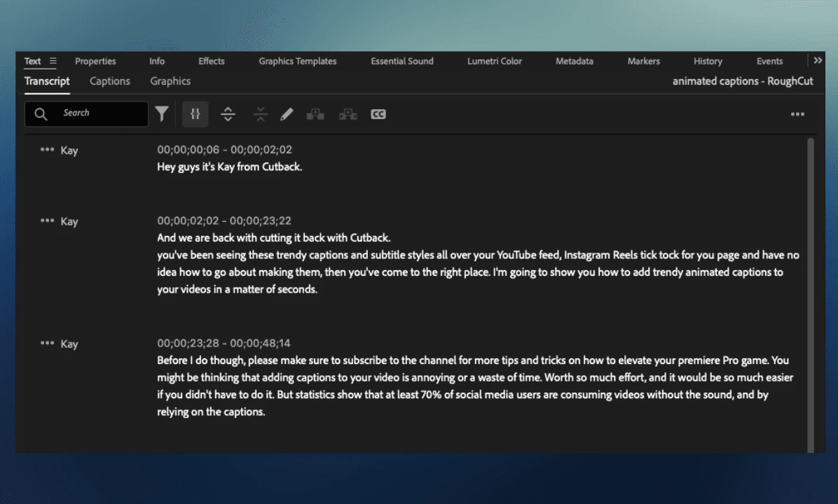Click the CC create captions icon
The width and height of the screenshot is (838, 504).
(378, 114)
